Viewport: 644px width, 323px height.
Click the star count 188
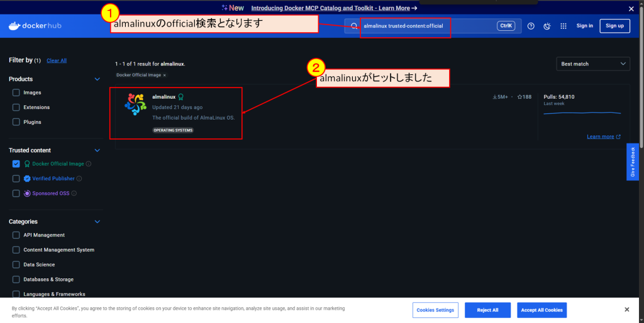(525, 97)
